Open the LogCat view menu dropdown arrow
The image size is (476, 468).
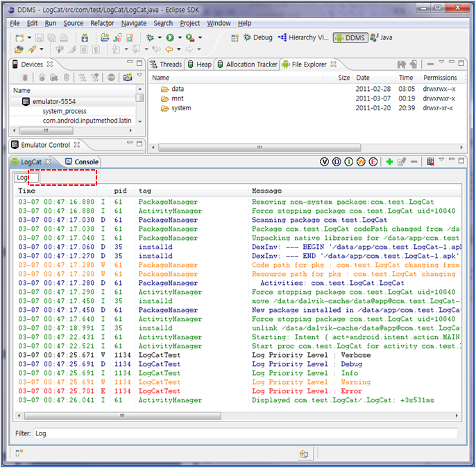tap(442, 160)
